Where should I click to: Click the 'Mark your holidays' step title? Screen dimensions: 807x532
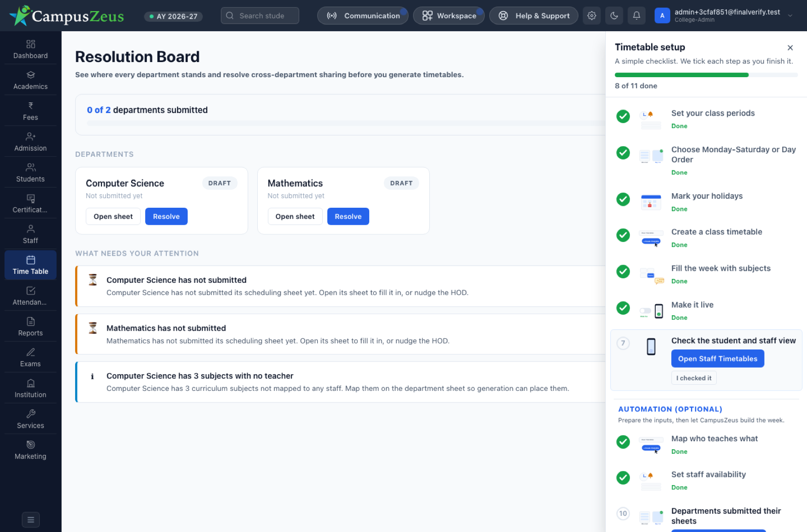point(707,196)
